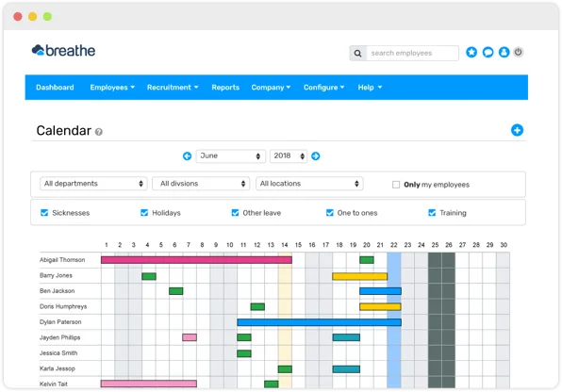562x392 pixels.
Task: Open the Reports menu item
Action: (225, 88)
